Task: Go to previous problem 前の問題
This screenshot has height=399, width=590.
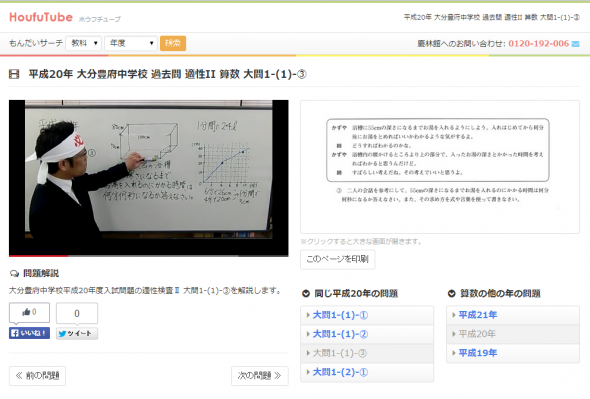Action: click(x=37, y=376)
